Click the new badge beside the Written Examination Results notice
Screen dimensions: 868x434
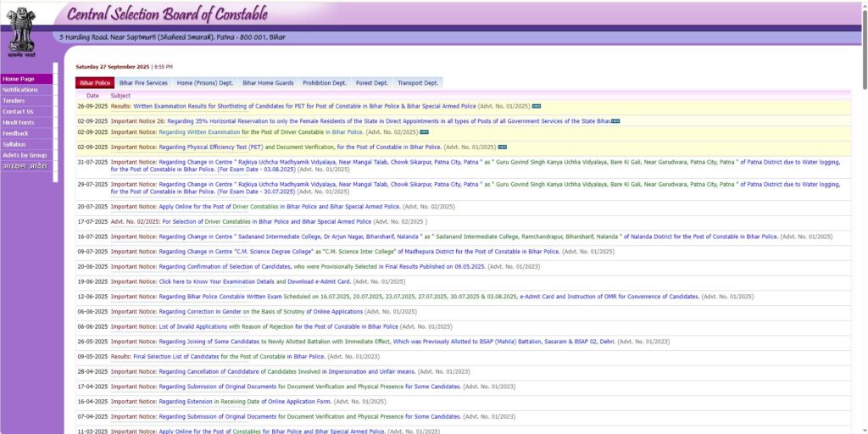pyautogui.click(x=537, y=106)
